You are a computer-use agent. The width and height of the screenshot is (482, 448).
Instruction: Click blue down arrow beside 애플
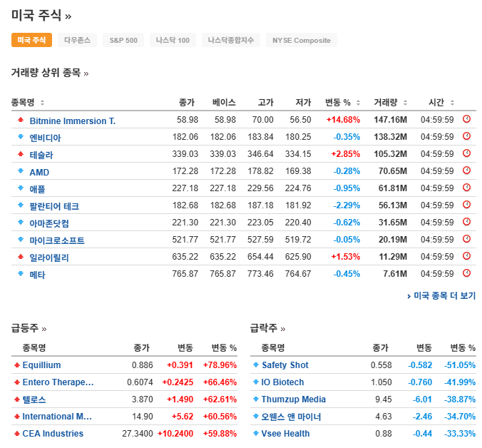(x=21, y=188)
